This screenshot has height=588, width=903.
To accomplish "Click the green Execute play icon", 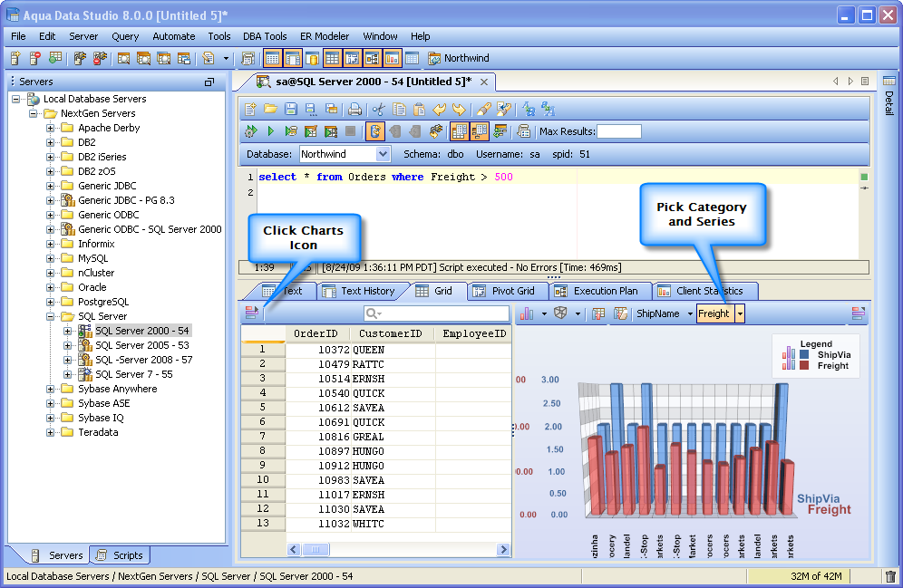I will point(271,131).
